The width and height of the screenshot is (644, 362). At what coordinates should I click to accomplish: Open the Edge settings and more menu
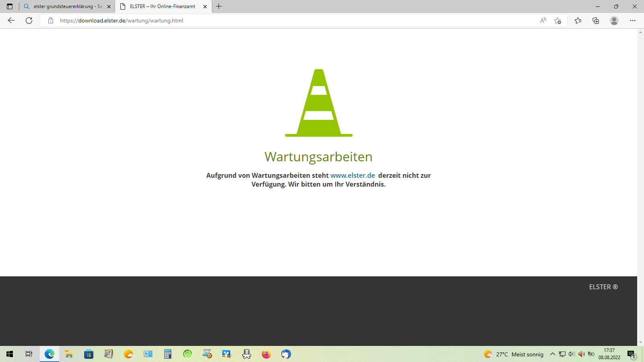632,21
